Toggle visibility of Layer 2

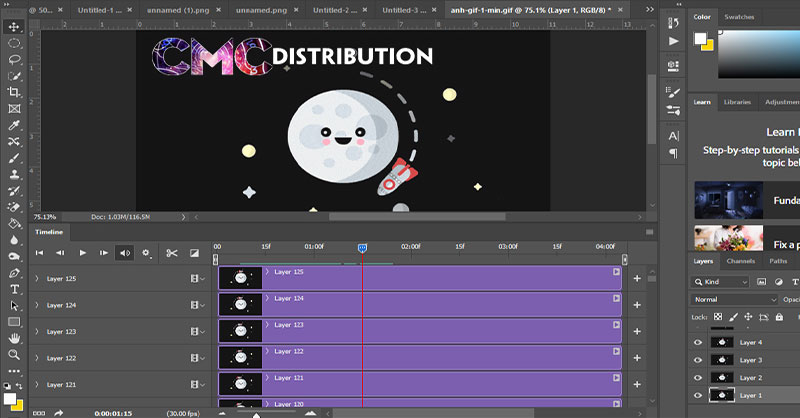(698, 377)
